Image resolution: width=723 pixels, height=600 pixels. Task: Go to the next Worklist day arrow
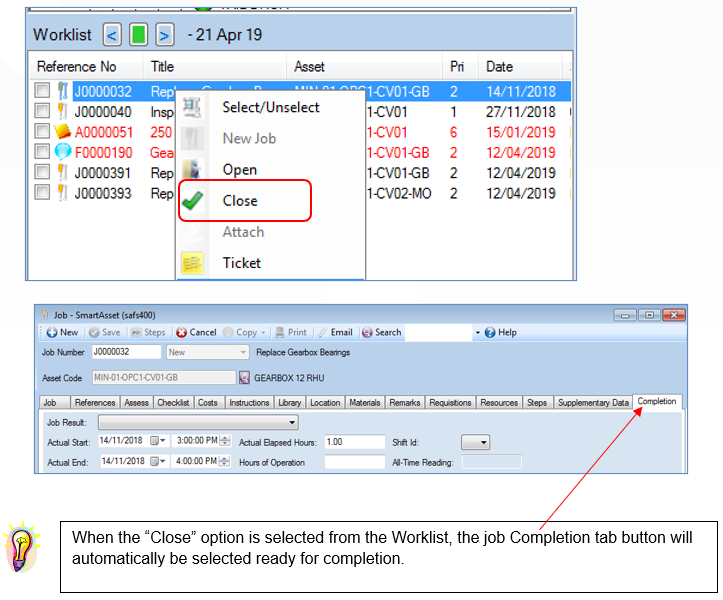click(x=165, y=35)
